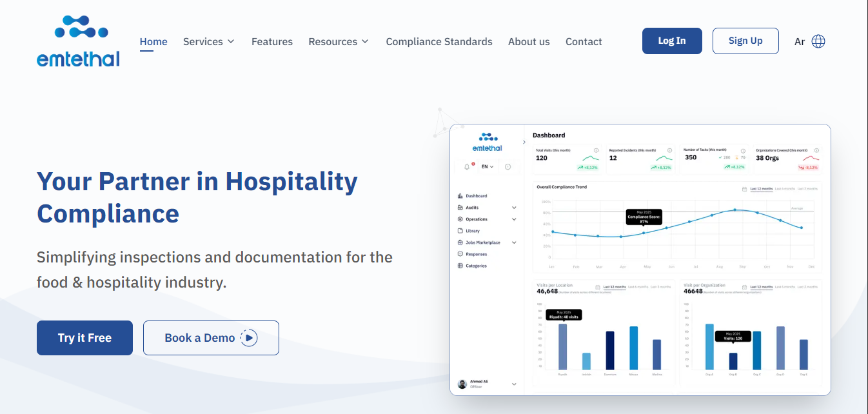
Task: Click the Book a Demo button
Action: [211, 337]
